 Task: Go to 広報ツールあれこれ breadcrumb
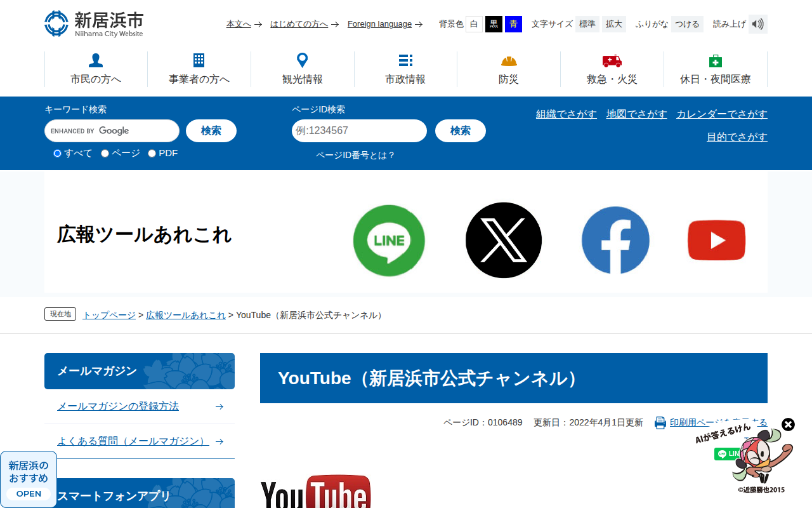coord(186,315)
